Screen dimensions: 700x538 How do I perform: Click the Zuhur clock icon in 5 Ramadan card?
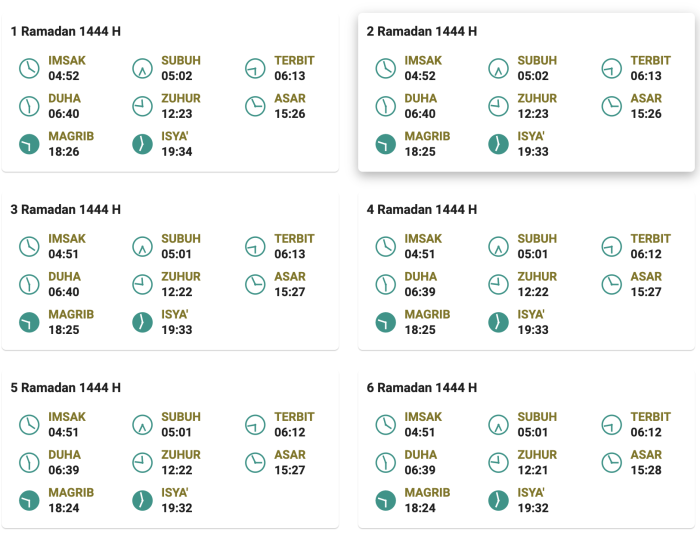click(x=143, y=462)
